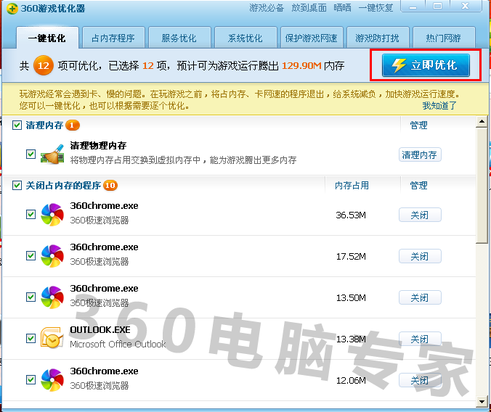Click the 129.90M memory value text
The width and height of the screenshot is (491, 412).
(302, 66)
